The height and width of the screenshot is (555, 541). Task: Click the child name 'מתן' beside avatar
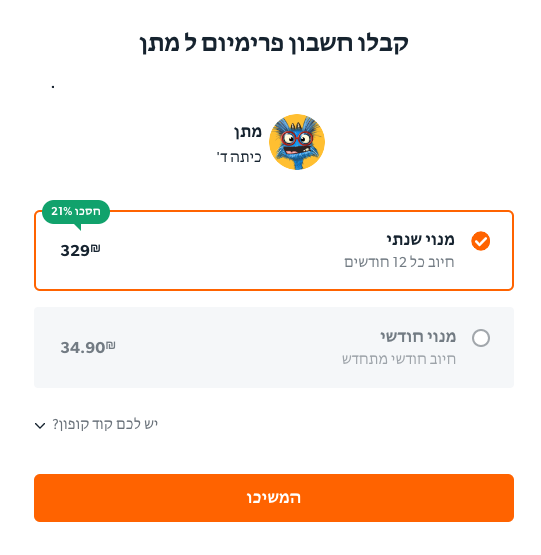point(247,132)
